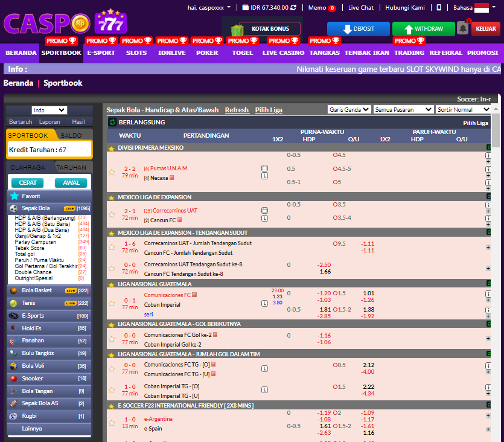Refresh the Berlangsung section icon
The image size is (504, 442).
click(112, 122)
